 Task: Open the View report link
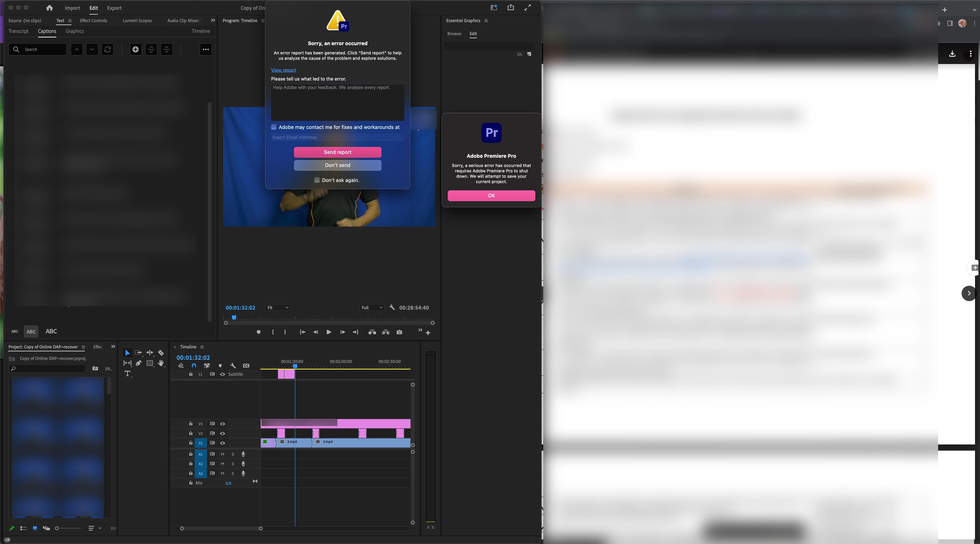click(x=283, y=70)
